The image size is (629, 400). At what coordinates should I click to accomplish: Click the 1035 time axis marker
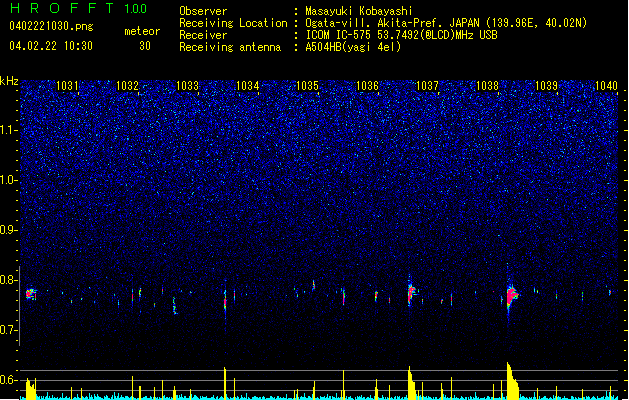tap(307, 86)
